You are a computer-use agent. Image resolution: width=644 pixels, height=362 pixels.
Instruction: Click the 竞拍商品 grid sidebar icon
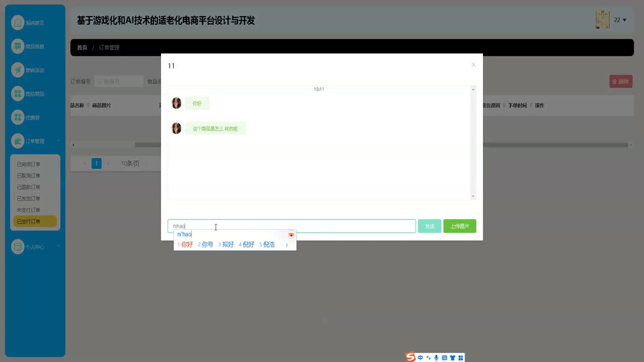(x=18, y=94)
